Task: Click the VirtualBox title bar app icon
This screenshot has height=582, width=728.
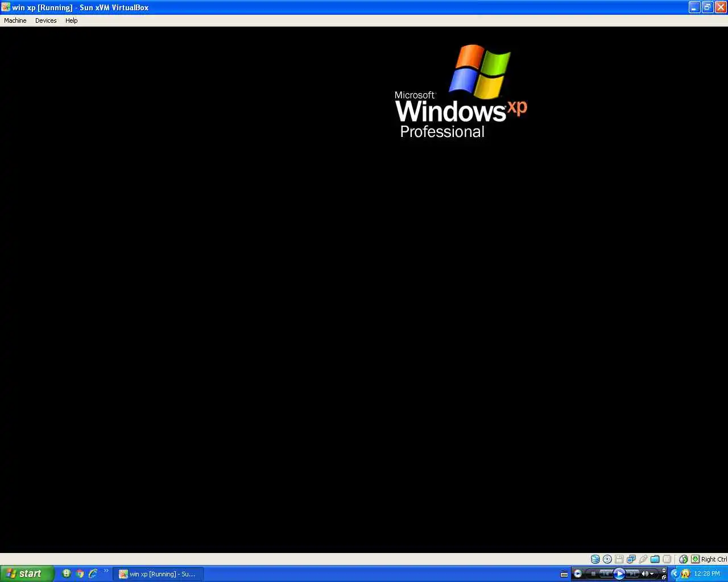Action: coord(6,7)
